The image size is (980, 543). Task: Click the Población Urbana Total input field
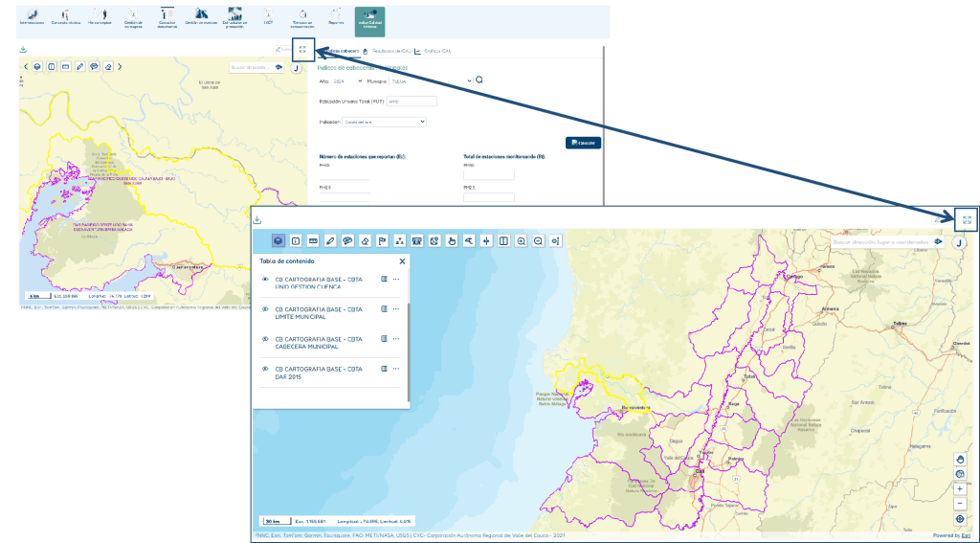412,102
